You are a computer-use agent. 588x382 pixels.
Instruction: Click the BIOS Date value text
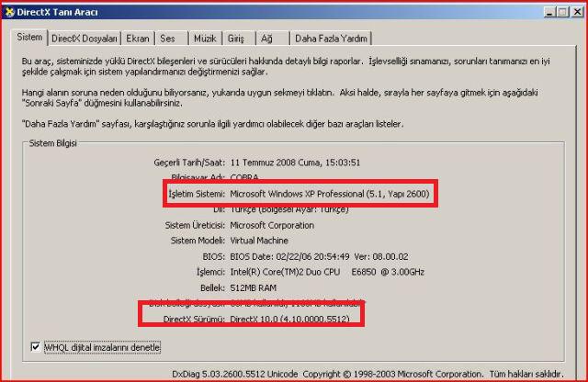319,257
